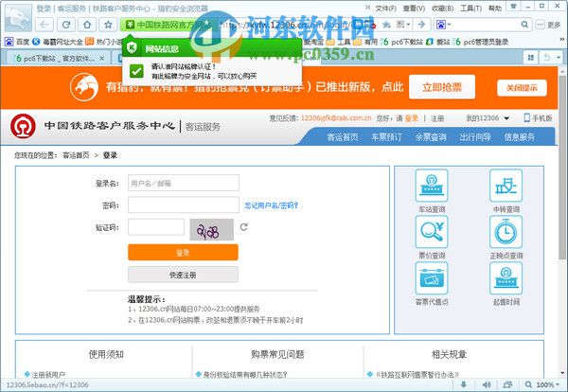Toggle the sound speaker icon in status bar
This screenshot has width=568, height=392.
coord(487,384)
